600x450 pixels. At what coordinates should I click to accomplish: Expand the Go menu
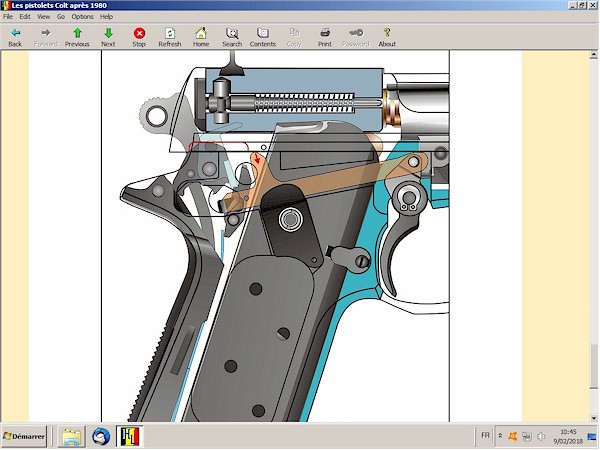pyautogui.click(x=61, y=17)
